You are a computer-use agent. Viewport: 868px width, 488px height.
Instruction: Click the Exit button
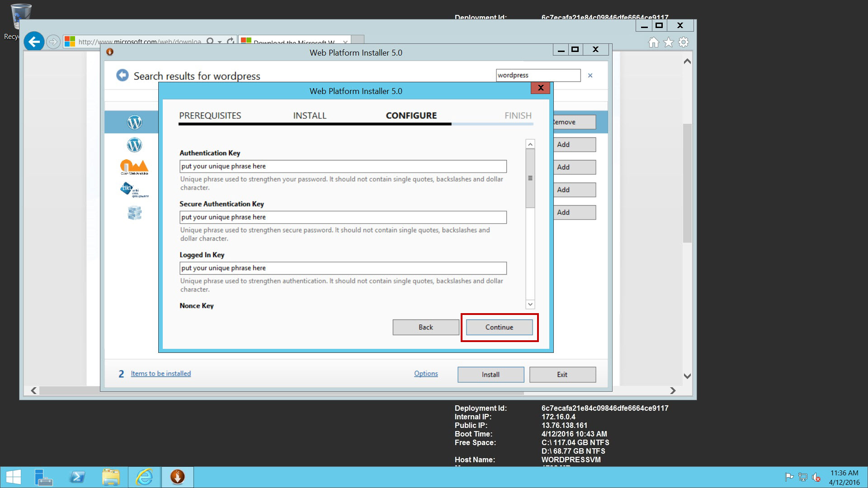point(562,375)
